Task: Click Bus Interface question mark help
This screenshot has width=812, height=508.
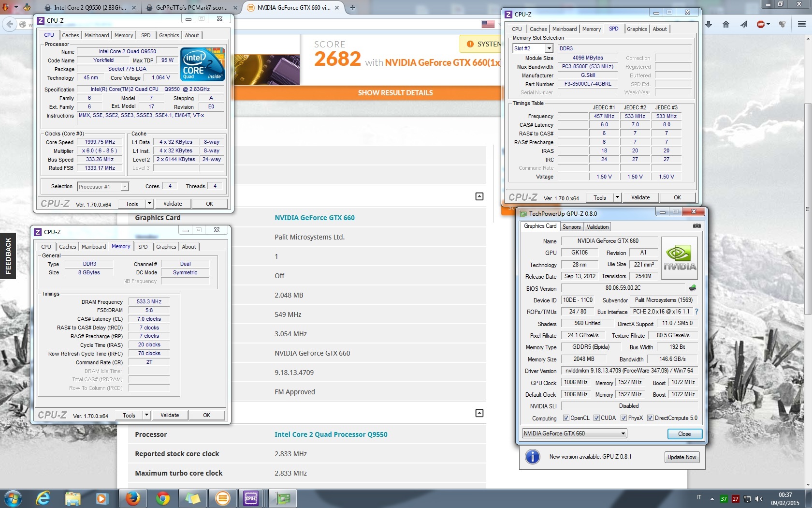Action: [x=696, y=312]
